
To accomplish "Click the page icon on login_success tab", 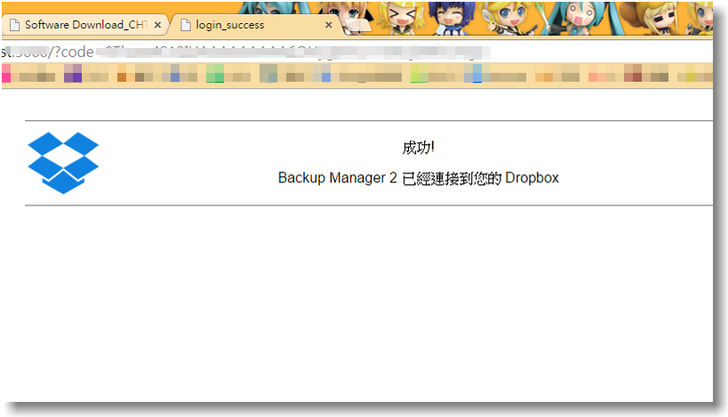I will [x=185, y=25].
